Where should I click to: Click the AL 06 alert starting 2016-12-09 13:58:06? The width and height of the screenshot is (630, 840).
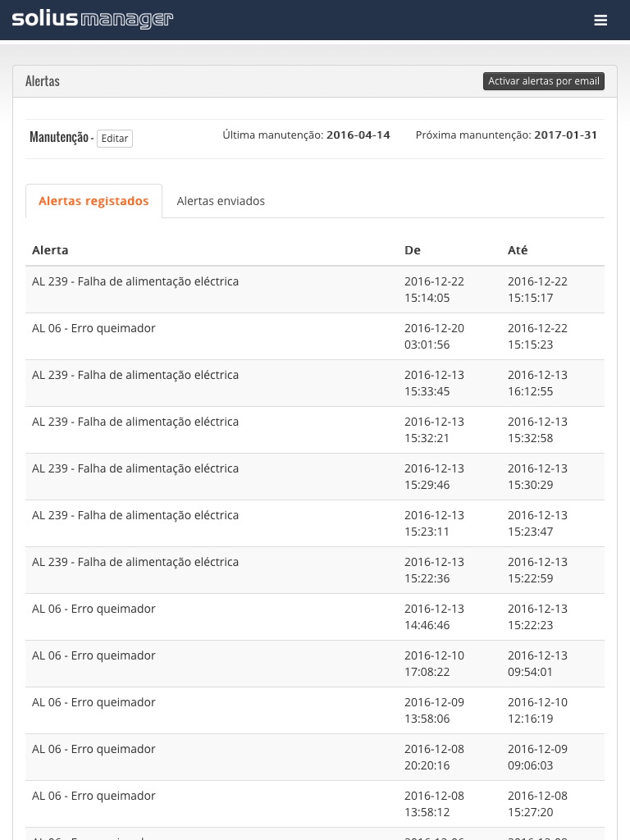pyautogui.click(x=94, y=703)
